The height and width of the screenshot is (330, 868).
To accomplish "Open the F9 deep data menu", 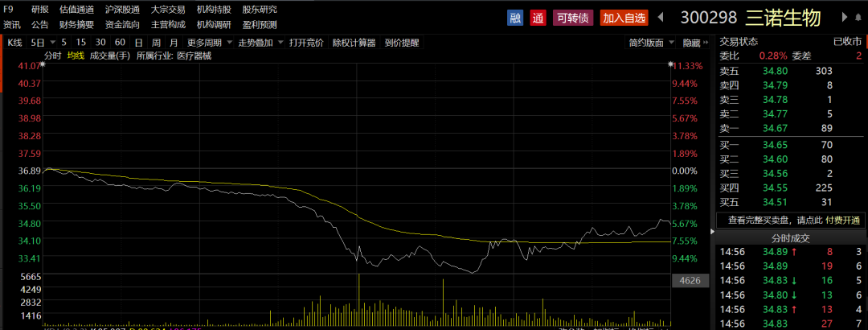I will (x=8, y=10).
